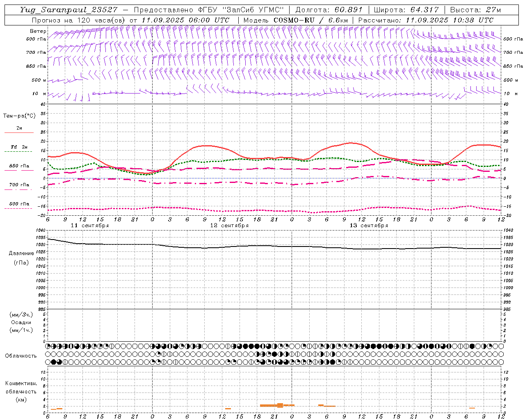The height and width of the screenshot is (420, 525).
Task: Click the 12 сентября date label
Action: [229, 226]
